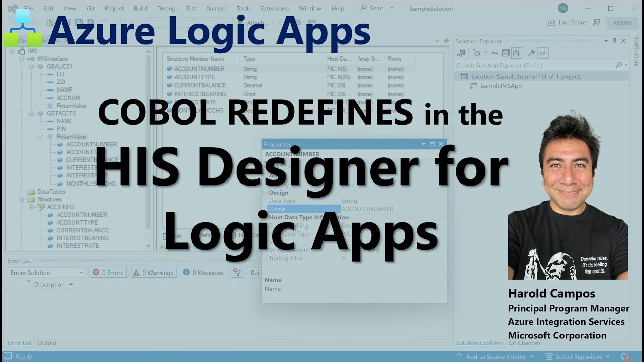Viewport: 644px width, 362px height.
Task: Open search options dropdown in Solution Explorer
Action: 626,65
